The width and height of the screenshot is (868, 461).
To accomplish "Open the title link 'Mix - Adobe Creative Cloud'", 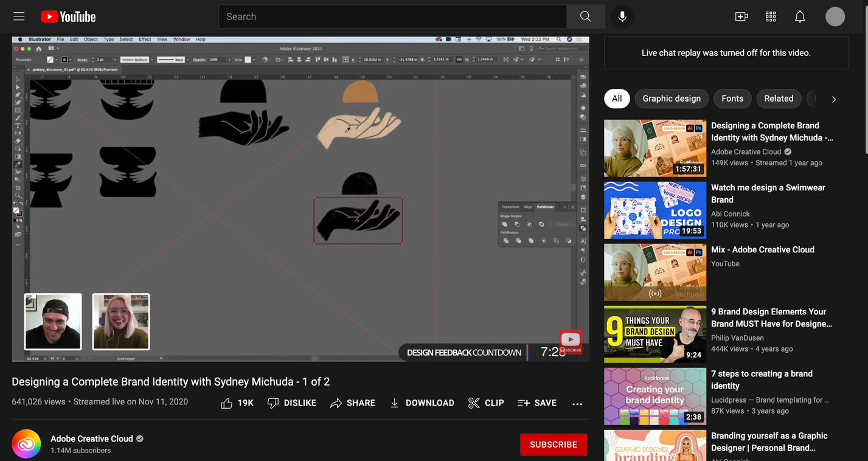I will [x=763, y=249].
